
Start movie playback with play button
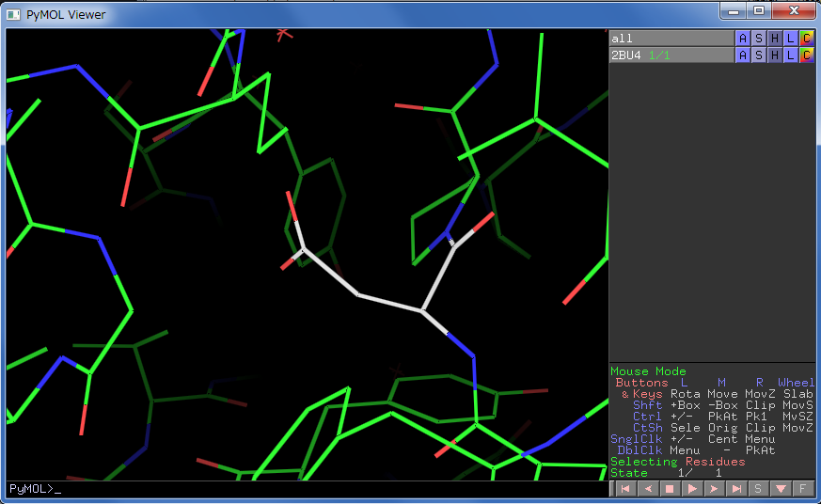click(691, 488)
